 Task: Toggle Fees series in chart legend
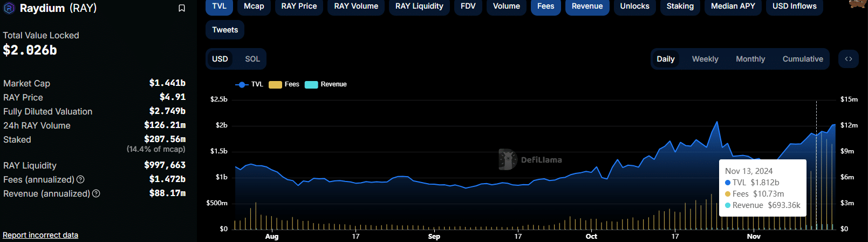tap(284, 84)
